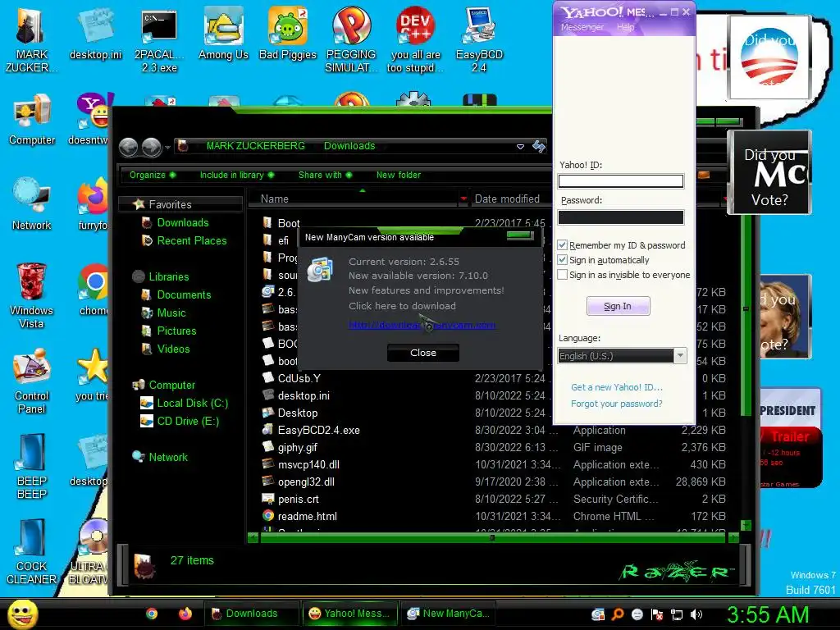Open Firefox pinned on the taskbar
Viewport: 840px width, 630px height.
coord(185,614)
